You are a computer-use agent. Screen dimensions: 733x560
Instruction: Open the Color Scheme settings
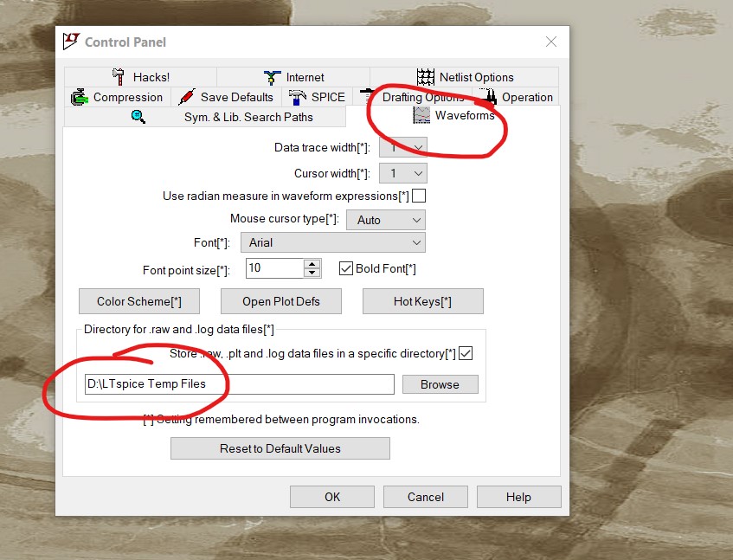pos(139,301)
